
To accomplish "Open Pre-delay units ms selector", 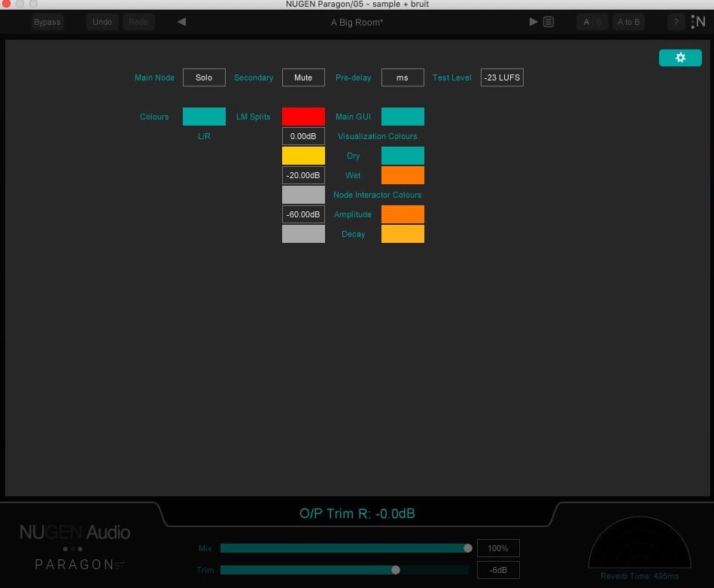I will (403, 77).
